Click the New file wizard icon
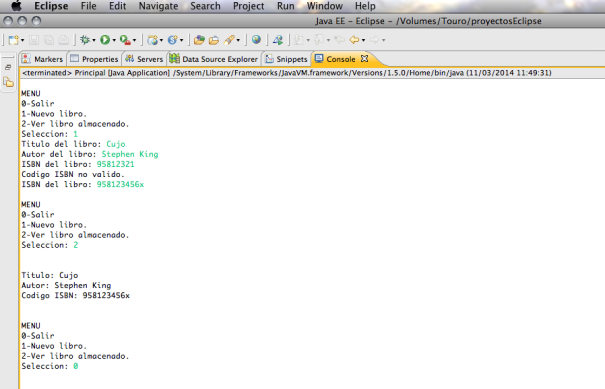Screen dimensions: 605x389 tap(14, 40)
